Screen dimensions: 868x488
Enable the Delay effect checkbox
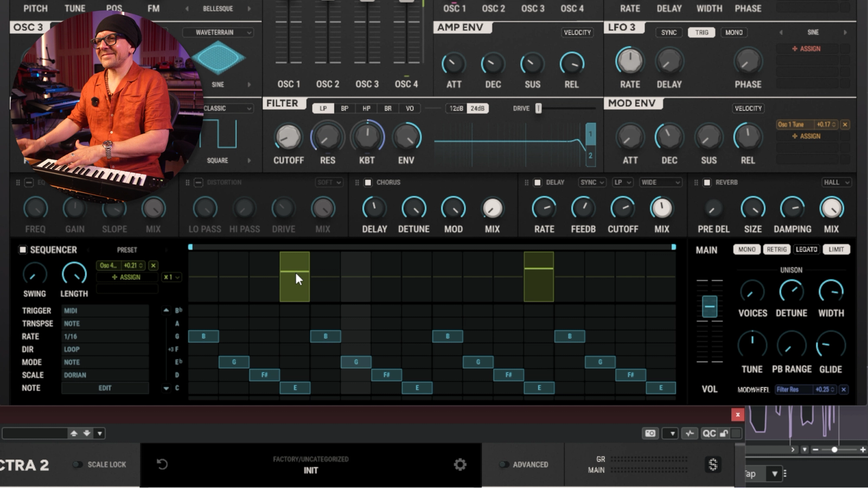point(537,182)
